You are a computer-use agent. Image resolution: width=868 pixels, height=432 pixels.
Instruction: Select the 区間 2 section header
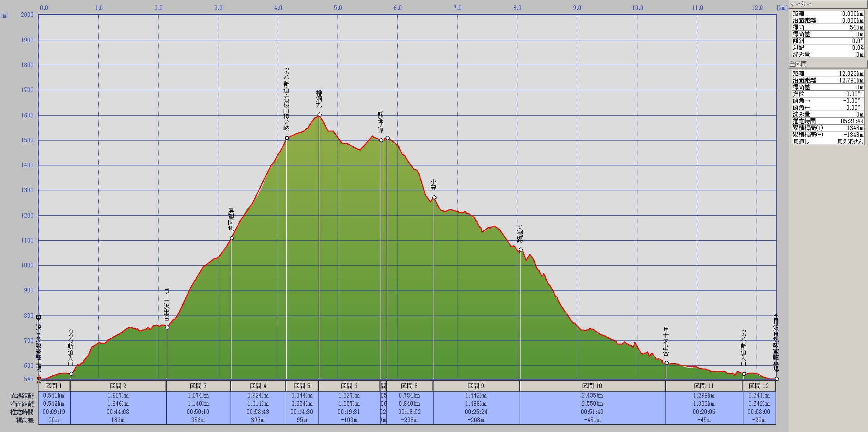[x=118, y=386]
